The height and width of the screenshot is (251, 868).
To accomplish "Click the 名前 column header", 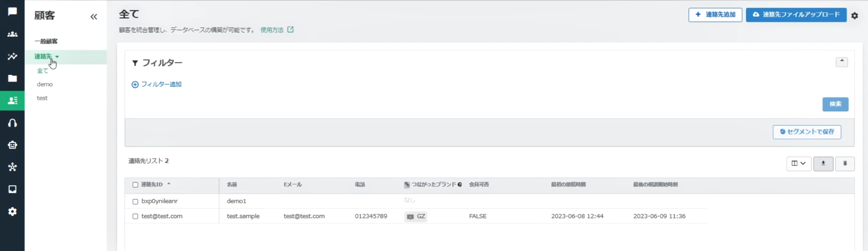I will [232, 185].
